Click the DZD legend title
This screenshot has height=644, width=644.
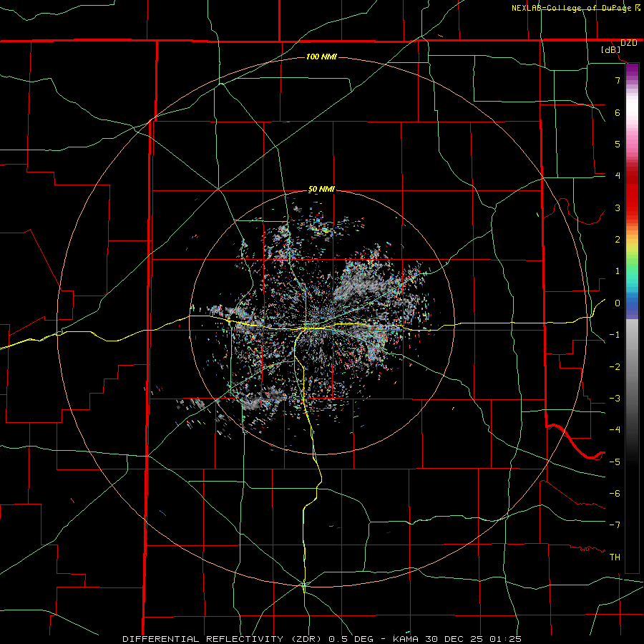628,43
